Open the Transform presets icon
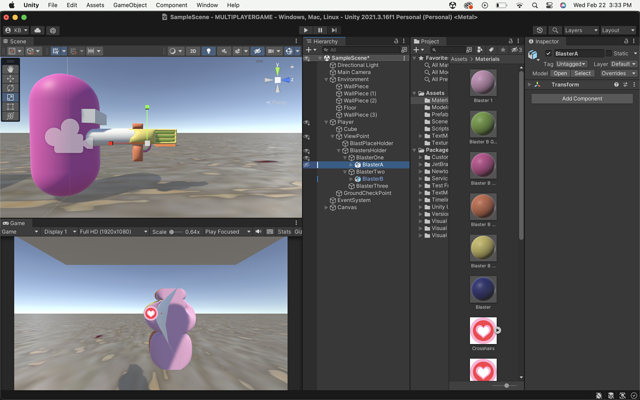Screen dimensions: 640x400 click(625, 84)
